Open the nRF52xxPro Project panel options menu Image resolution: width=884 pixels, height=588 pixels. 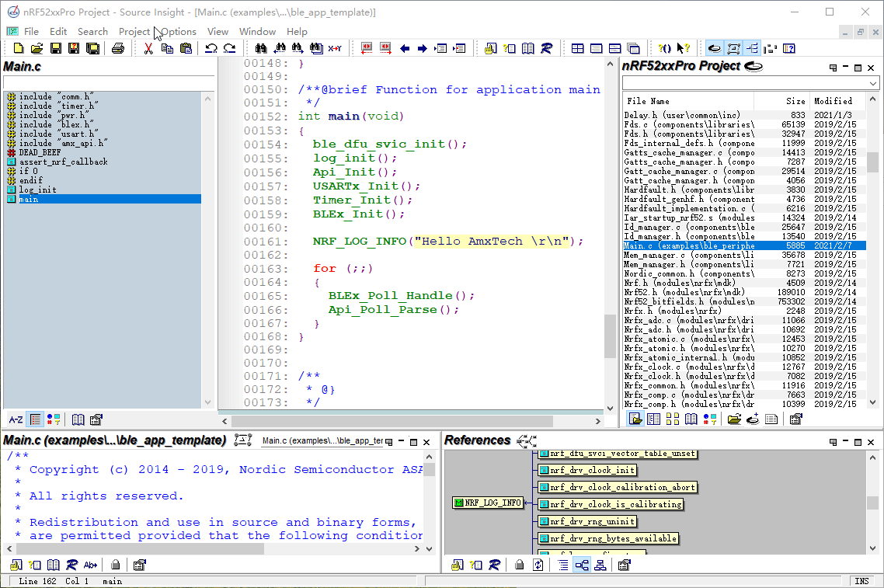[x=833, y=68]
